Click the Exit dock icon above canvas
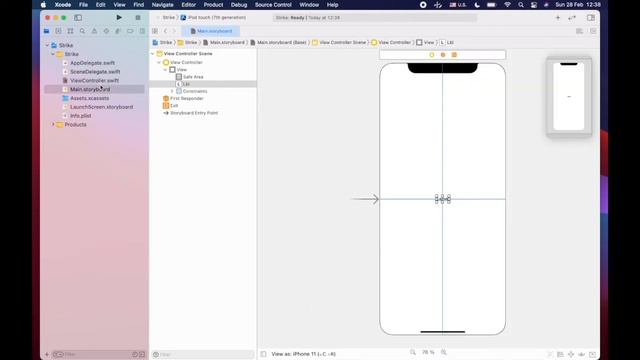 (454, 55)
